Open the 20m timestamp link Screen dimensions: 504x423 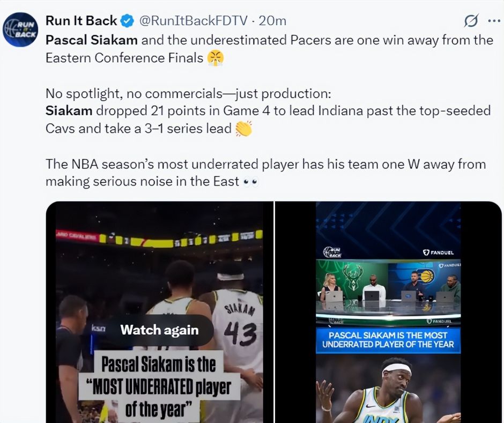pyautogui.click(x=272, y=21)
